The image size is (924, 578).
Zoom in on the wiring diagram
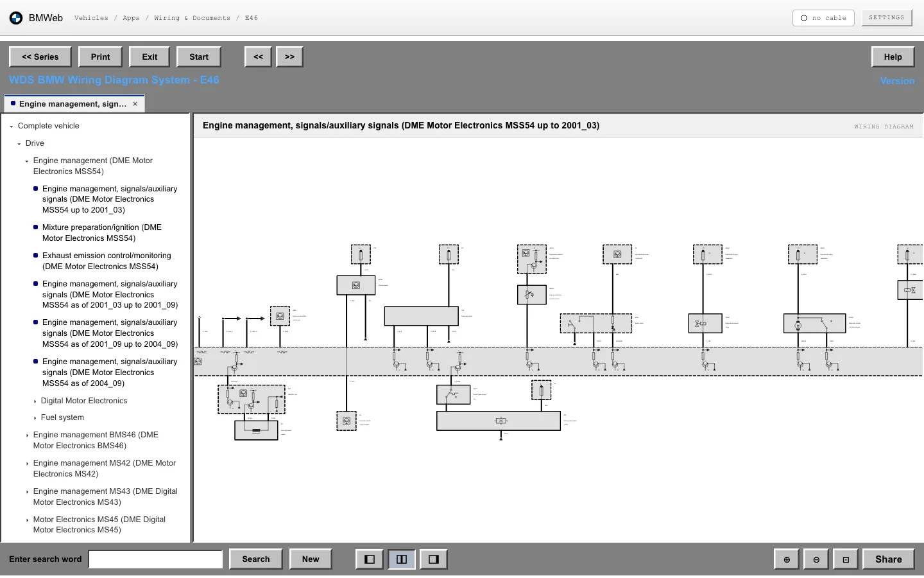[x=787, y=559]
